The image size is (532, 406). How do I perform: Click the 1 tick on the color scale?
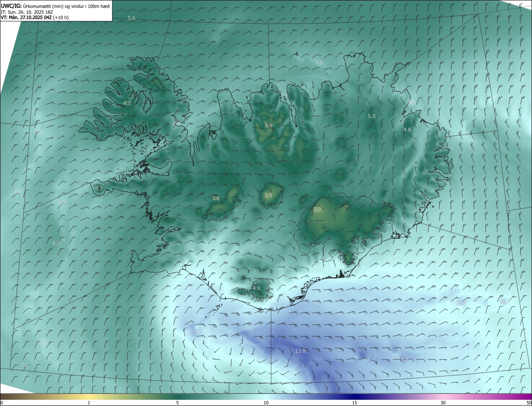[89, 403]
